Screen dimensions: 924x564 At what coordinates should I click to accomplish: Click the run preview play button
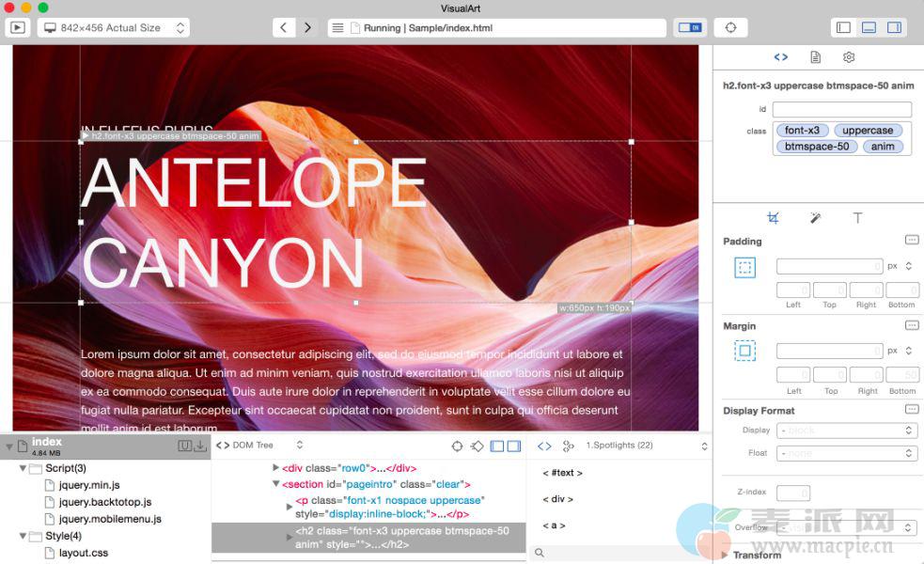[x=17, y=28]
